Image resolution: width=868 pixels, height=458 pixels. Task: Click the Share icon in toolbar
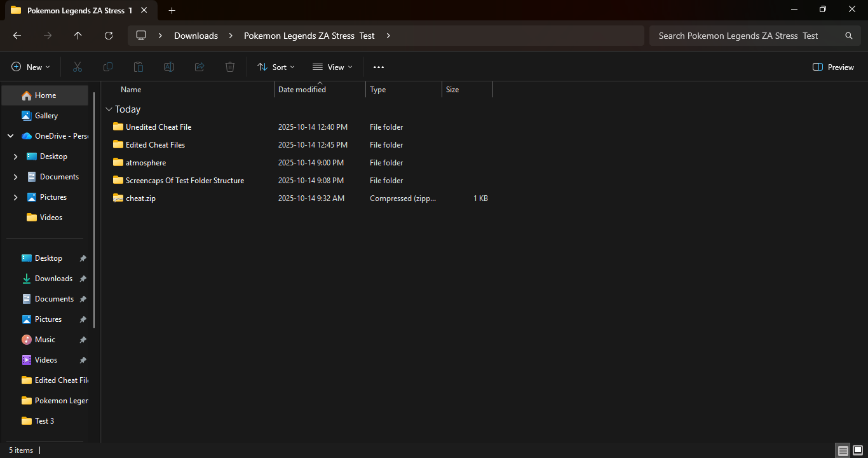(x=200, y=67)
